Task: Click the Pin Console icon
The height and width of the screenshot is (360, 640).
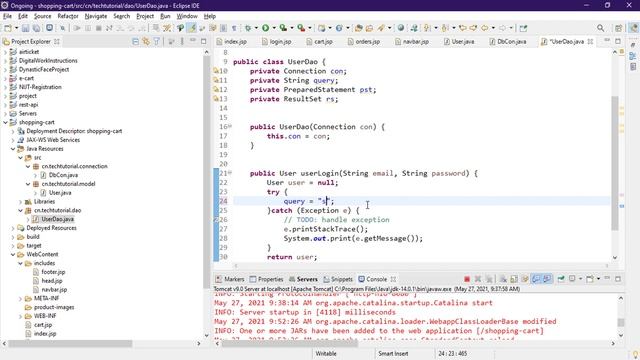Action: (x=561, y=279)
